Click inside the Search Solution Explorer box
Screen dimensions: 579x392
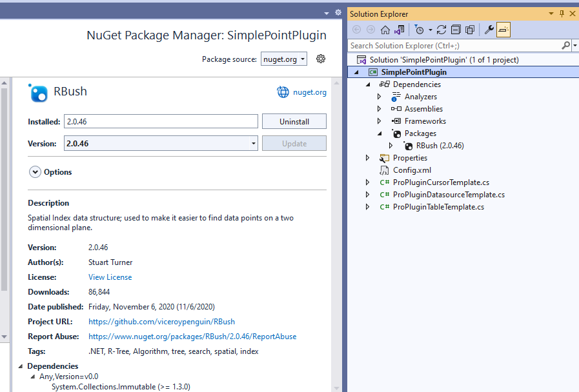click(452, 45)
